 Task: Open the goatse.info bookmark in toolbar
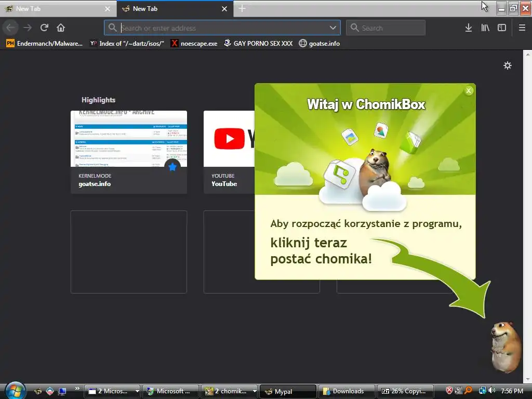pos(320,44)
